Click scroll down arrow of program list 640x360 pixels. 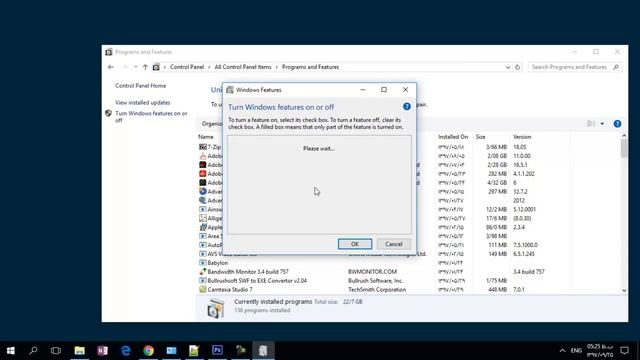point(624,291)
